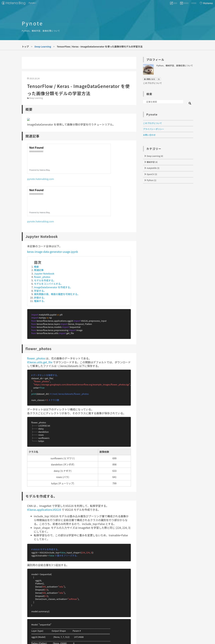Click the クラス名 table header
The height and width of the screenshot is (644, 215).
tap(63, 452)
